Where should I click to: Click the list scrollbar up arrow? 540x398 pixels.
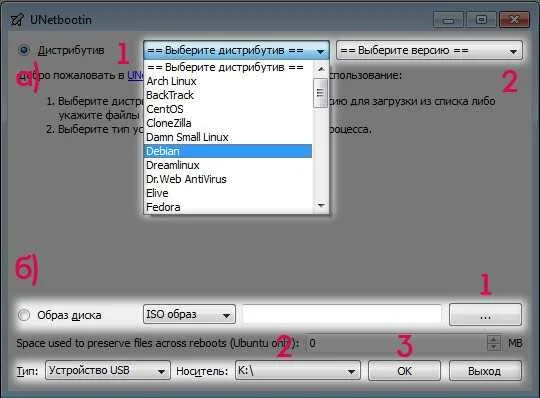click(x=321, y=69)
